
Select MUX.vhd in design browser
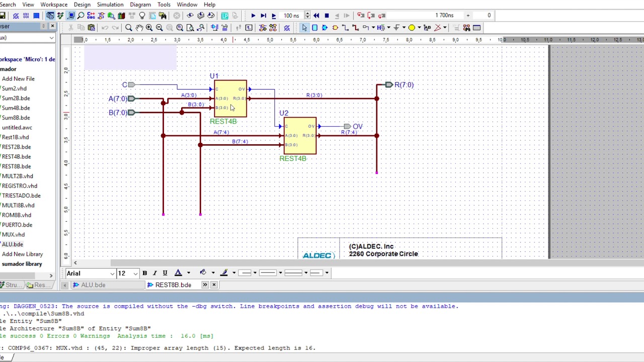[x=13, y=235]
